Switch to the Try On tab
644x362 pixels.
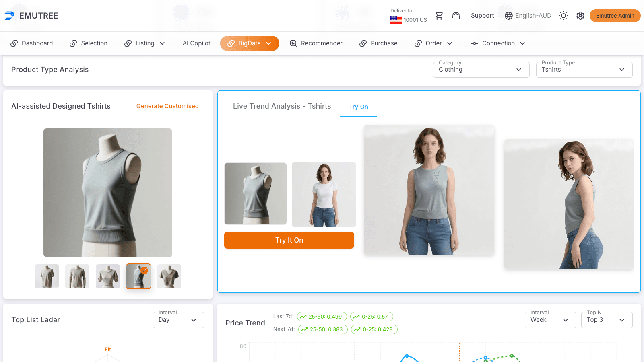pyautogui.click(x=358, y=107)
